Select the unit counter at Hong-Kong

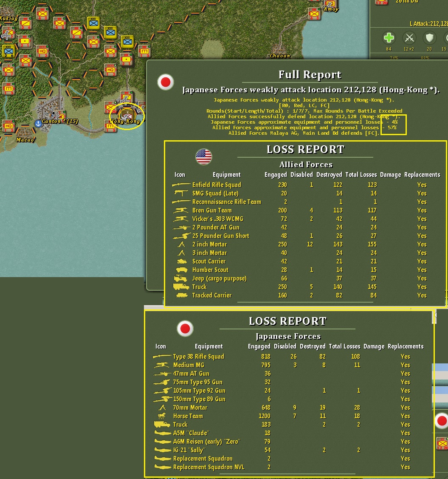coord(127,116)
